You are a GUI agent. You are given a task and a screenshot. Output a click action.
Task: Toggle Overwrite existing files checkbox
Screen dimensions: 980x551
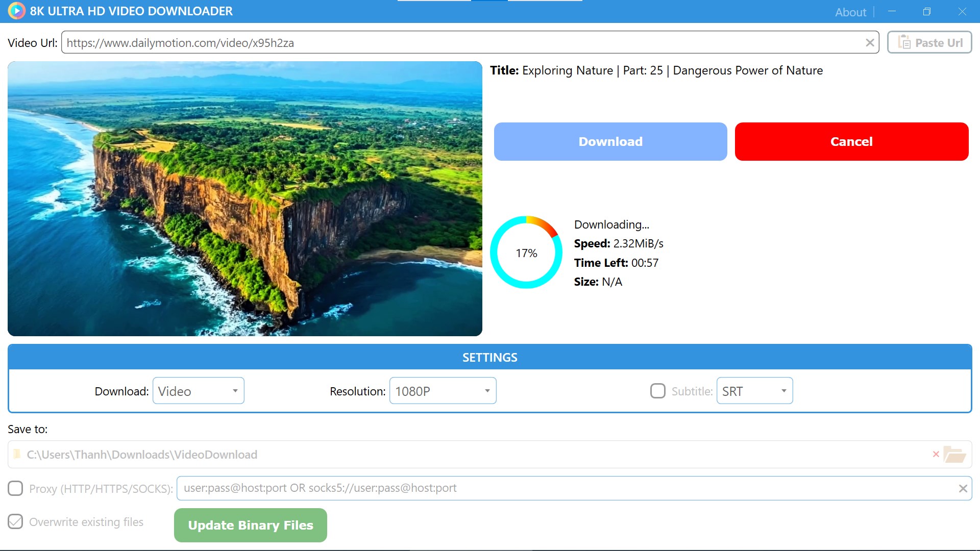(x=15, y=521)
